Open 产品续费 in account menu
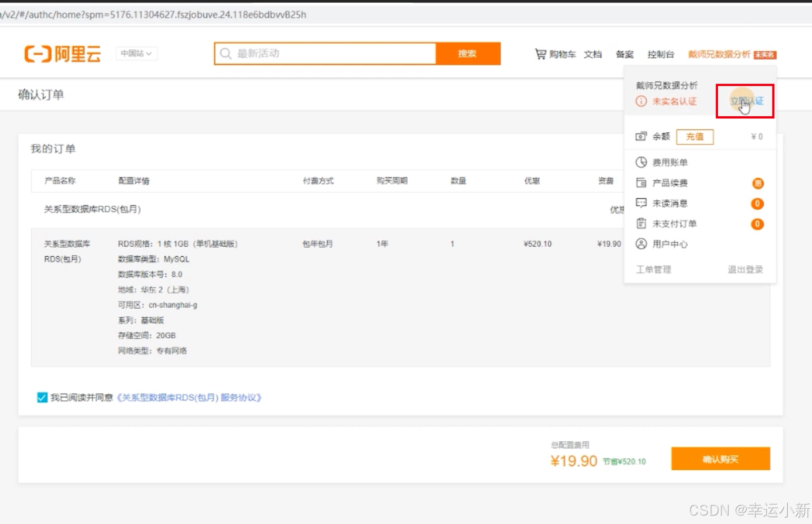This screenshot has width=812, height=524. 670,183
